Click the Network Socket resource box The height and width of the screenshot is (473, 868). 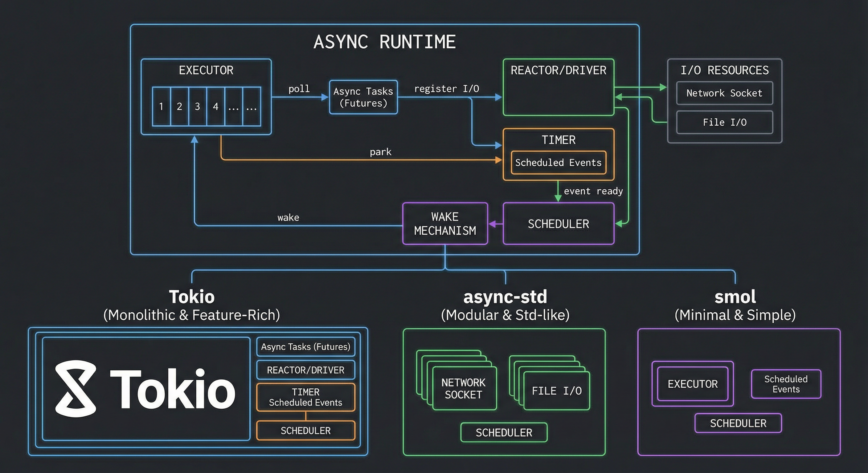coord(724,93)
